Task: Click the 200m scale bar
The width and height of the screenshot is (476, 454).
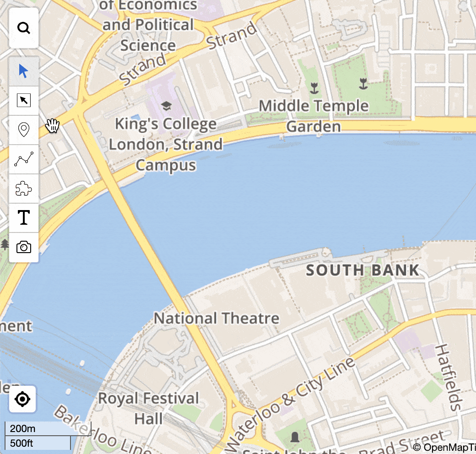Action: (x=48, y=428)
